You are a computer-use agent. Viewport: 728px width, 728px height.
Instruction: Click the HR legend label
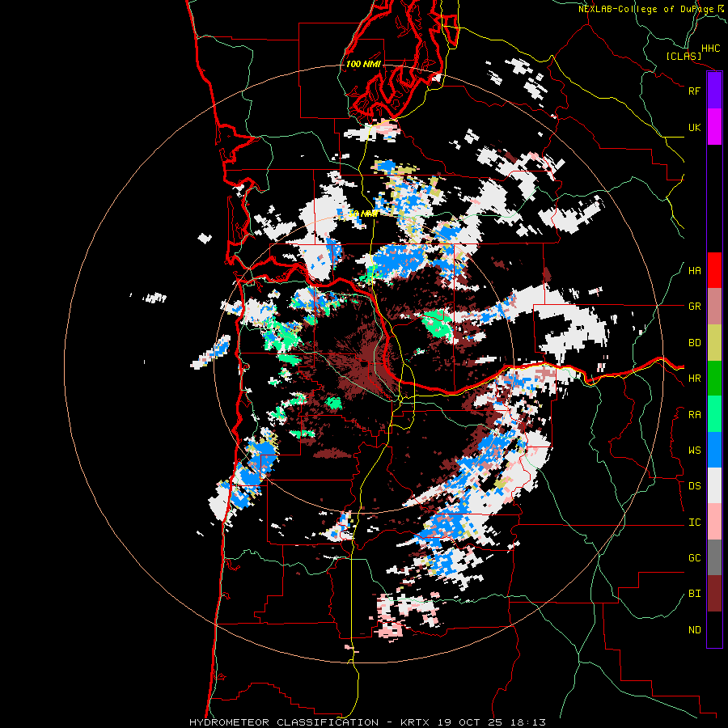click(694, 379)
